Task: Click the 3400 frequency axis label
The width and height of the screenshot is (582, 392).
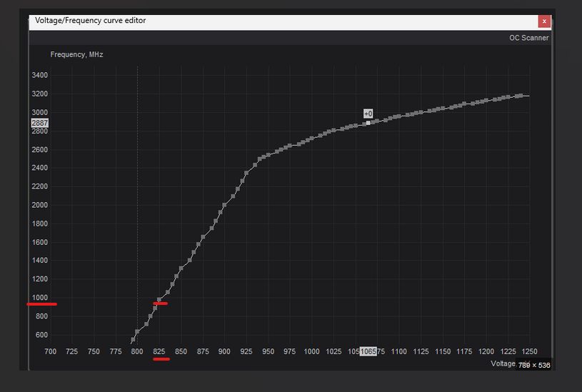Action: (x=40, y=75)
